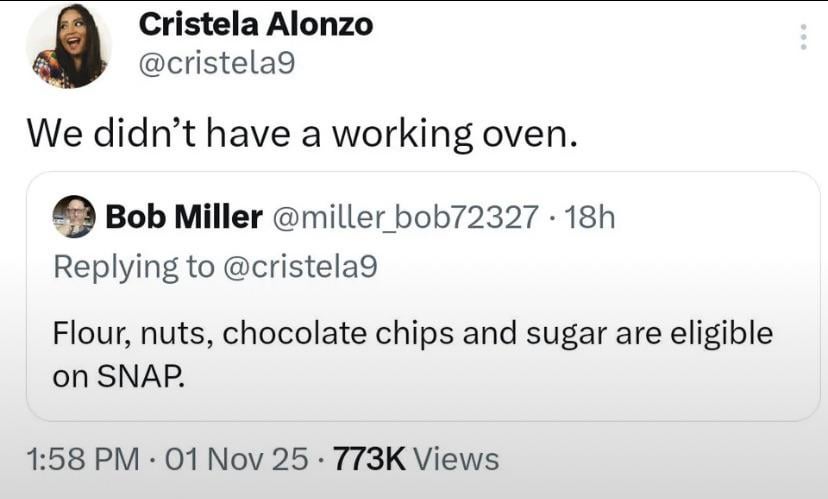Image resolution: width=828 pixels, height=499 pixels.
Task: Open the @miller_bob72327 handle
Action: 405,216
